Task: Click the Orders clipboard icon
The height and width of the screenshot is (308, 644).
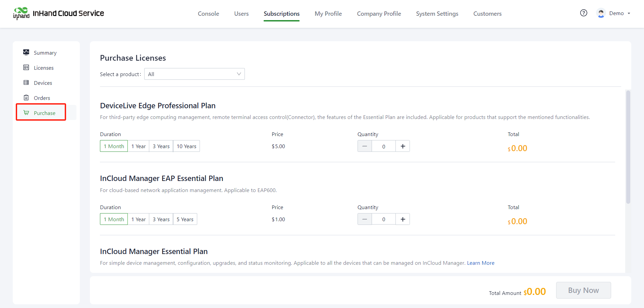Action: 26,98
